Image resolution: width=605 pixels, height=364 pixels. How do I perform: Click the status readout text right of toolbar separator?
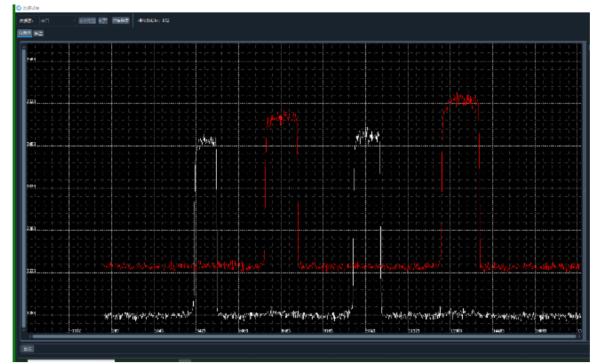tap(154, 20)
